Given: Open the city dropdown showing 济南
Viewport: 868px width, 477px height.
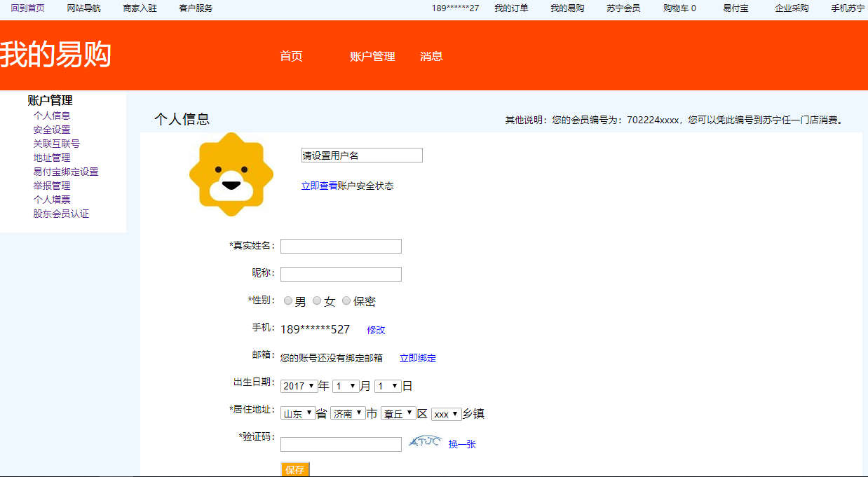Looking at the screenshot, I should pyautogui.click(x=348, y=413).
